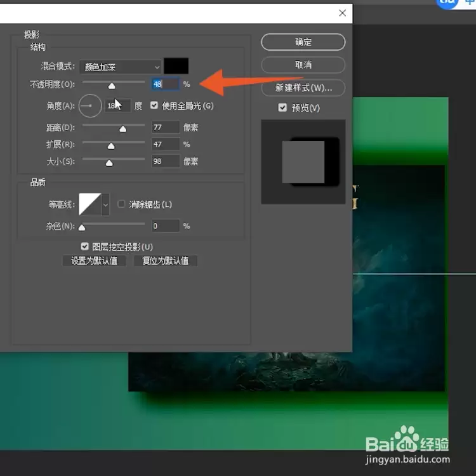Click the 杂色 slider handle
Screen dimensions: 476x476
click(82, 227)
